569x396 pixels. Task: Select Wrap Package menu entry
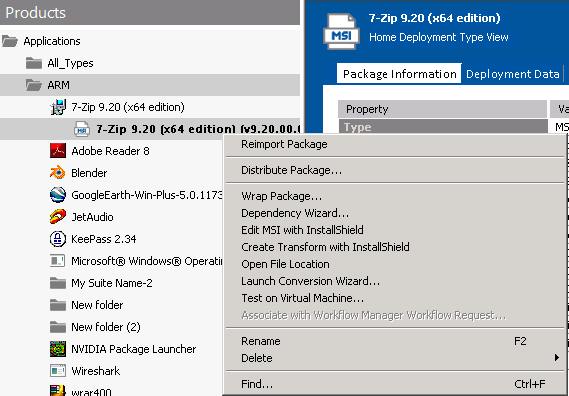(282, 196)
